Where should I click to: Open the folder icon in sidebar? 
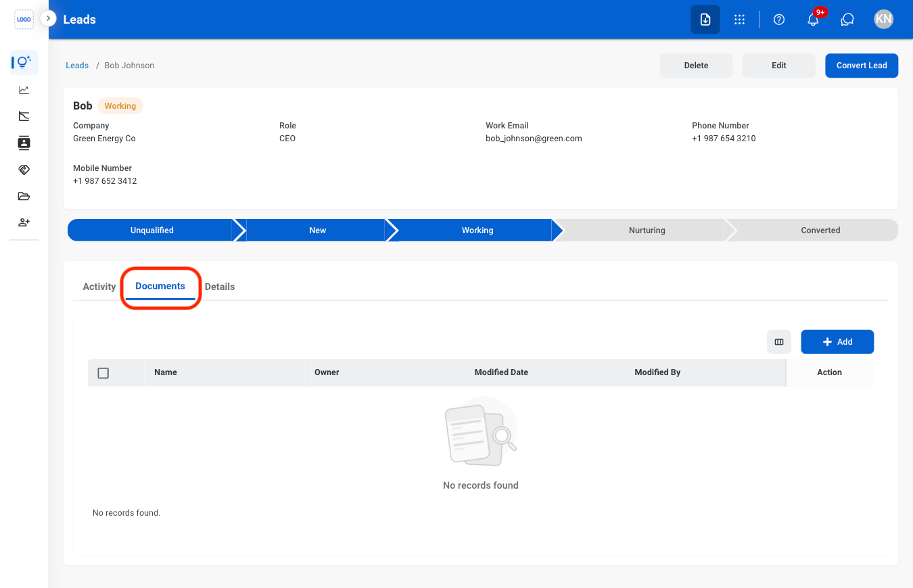click(24, 197)
